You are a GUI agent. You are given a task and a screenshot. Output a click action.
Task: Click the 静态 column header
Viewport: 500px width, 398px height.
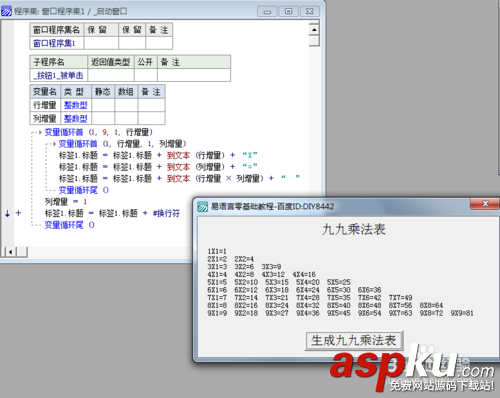(103, 92)
